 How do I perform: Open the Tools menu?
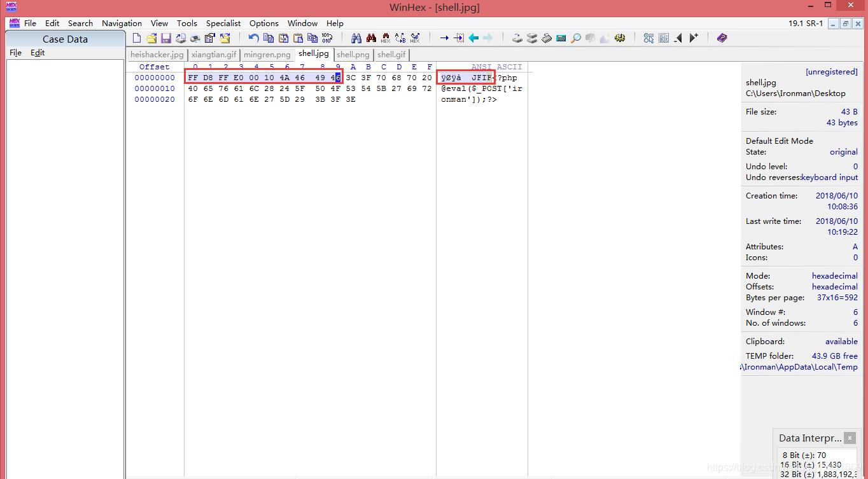[187, 23]
